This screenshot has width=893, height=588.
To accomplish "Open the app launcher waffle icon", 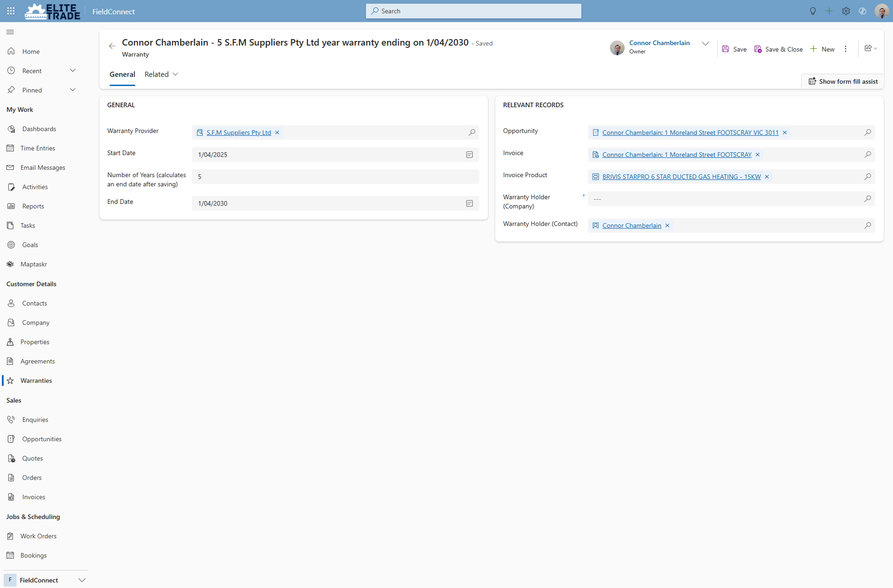I will pyautogui.click(x=11, y=11).
